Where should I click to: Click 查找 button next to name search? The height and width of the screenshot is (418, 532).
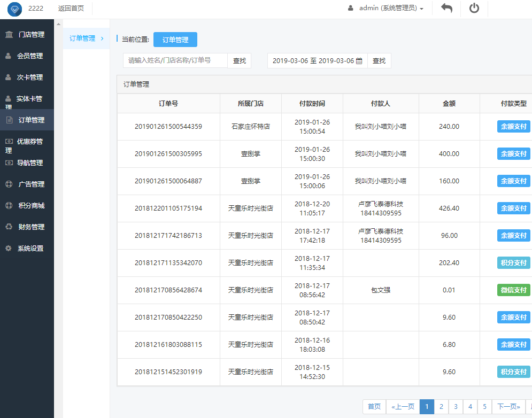[239, 61]
